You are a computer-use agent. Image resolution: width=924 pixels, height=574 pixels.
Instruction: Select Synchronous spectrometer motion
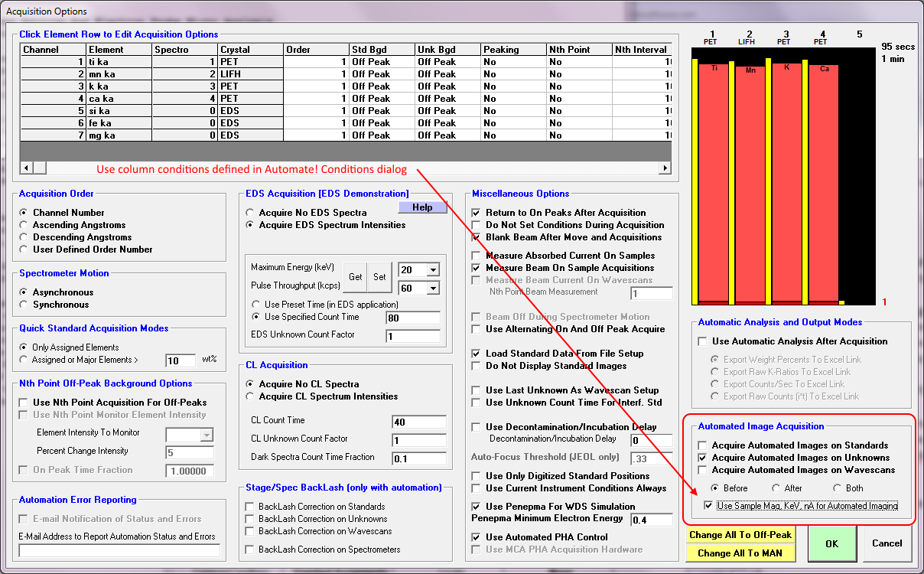[25, 305]
